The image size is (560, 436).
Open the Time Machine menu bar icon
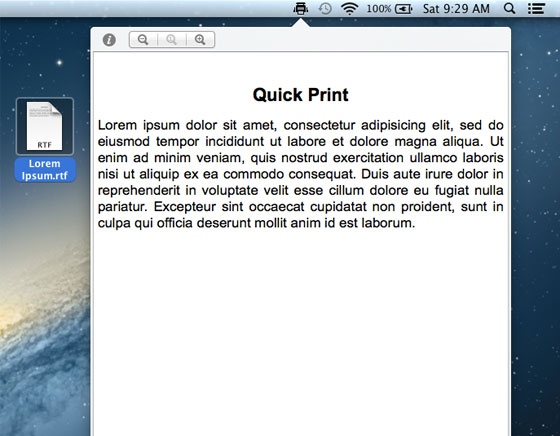[x=325, y=9]
